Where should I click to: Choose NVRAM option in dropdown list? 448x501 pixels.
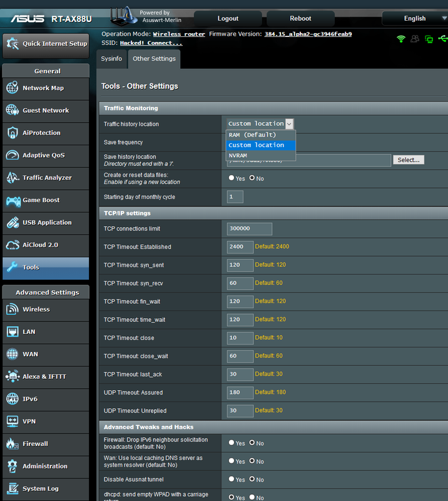tap(260, 155)
